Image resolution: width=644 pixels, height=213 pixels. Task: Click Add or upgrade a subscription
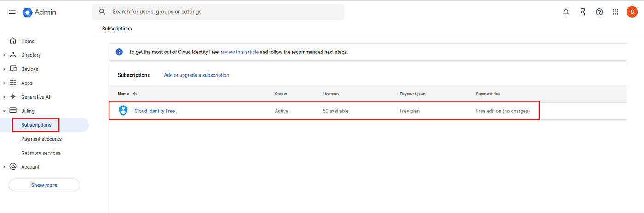pyautogui.click(x=196, y=75)
